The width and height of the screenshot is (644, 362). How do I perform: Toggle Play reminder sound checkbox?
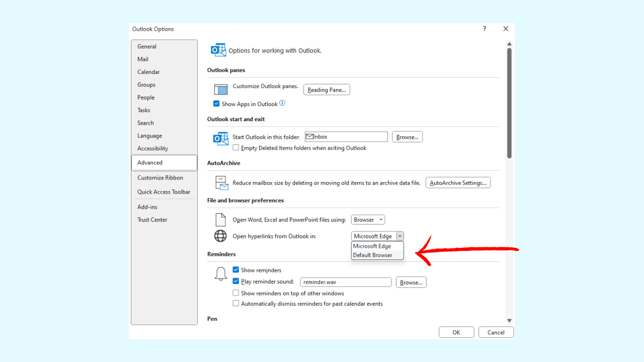click(x=236, y=282)
